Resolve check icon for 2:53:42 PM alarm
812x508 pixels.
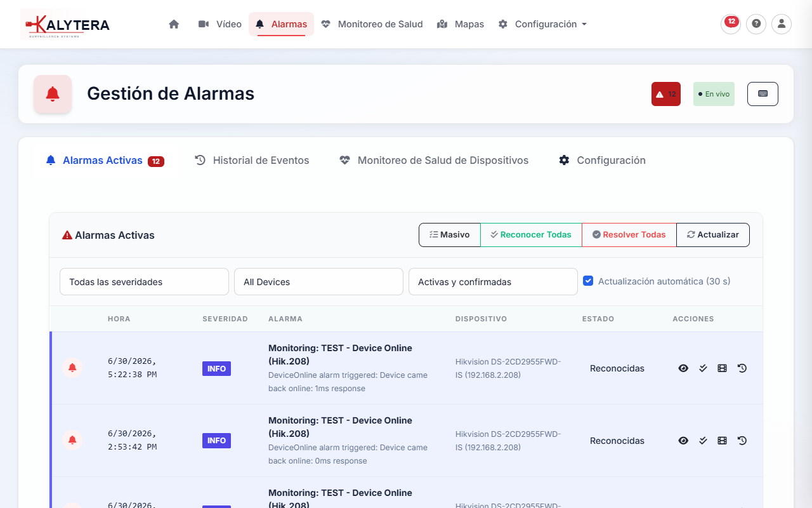[x=703, y=441]
